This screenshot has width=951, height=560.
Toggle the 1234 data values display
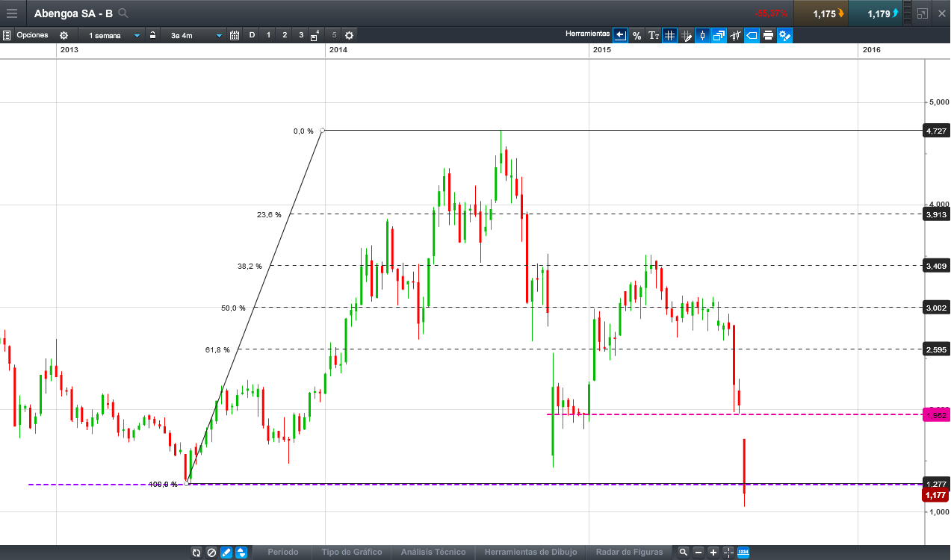tap(743, 553)
